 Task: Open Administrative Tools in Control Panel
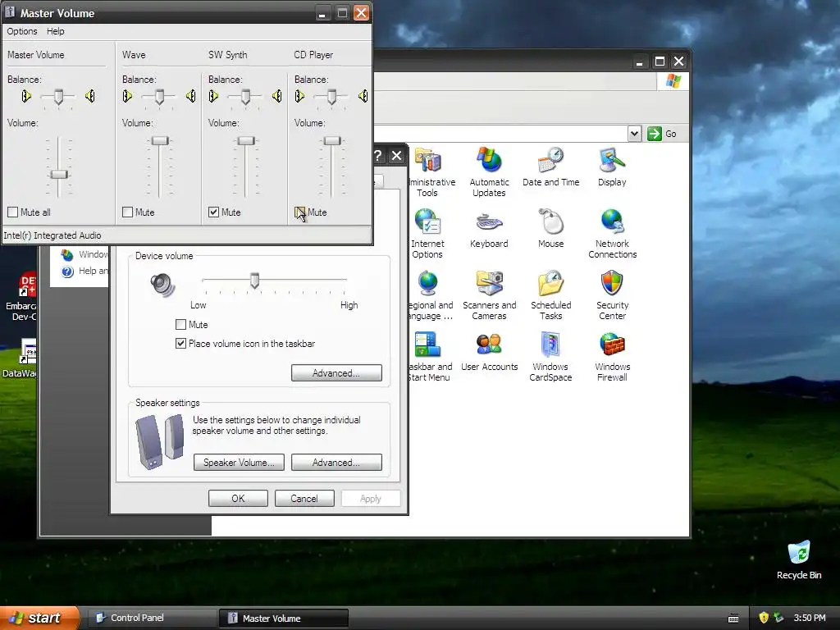pos(428,161)
